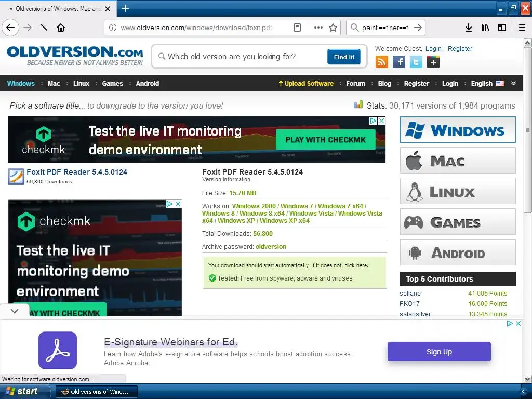The height and width of the screenshot is (399, 532).
Task: Click the Sign Up ad button
Action: [439, 352]
